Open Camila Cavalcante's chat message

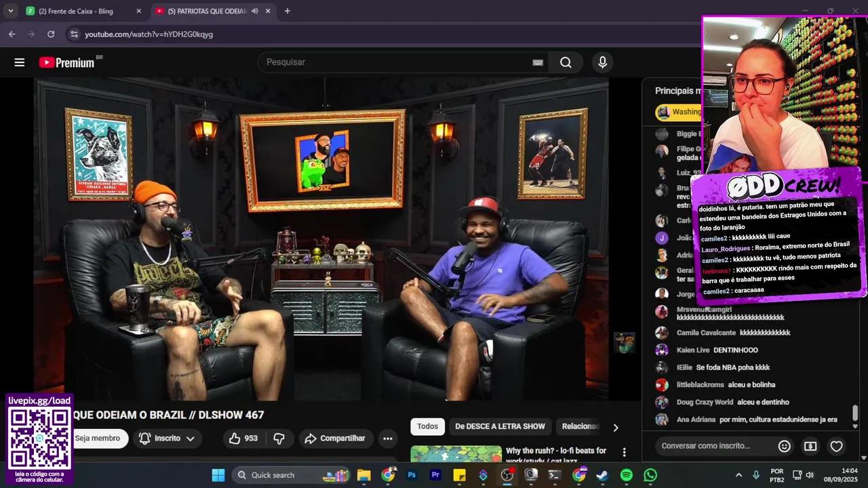(734, 333)
